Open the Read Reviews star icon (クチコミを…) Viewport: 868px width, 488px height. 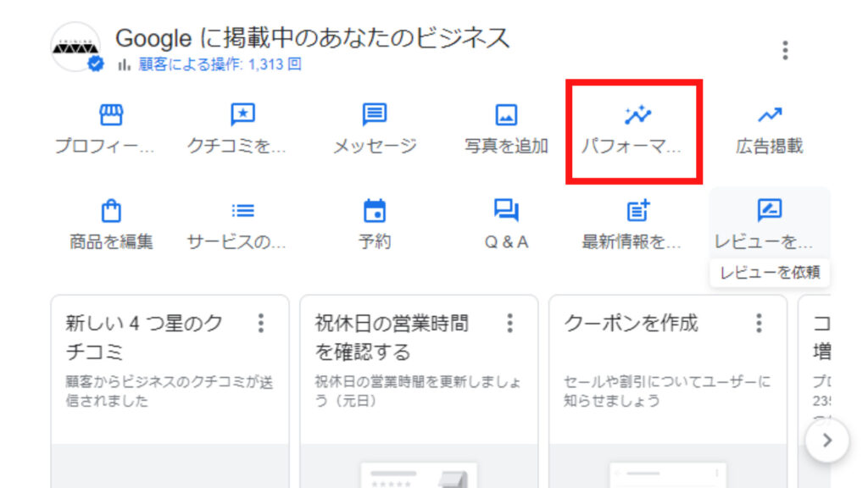click(242, 114)
